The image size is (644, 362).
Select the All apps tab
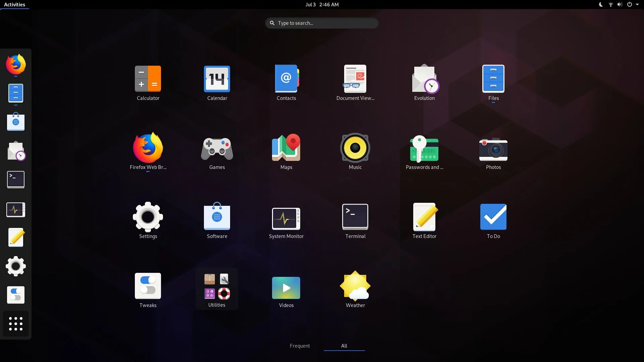point(344,346)
